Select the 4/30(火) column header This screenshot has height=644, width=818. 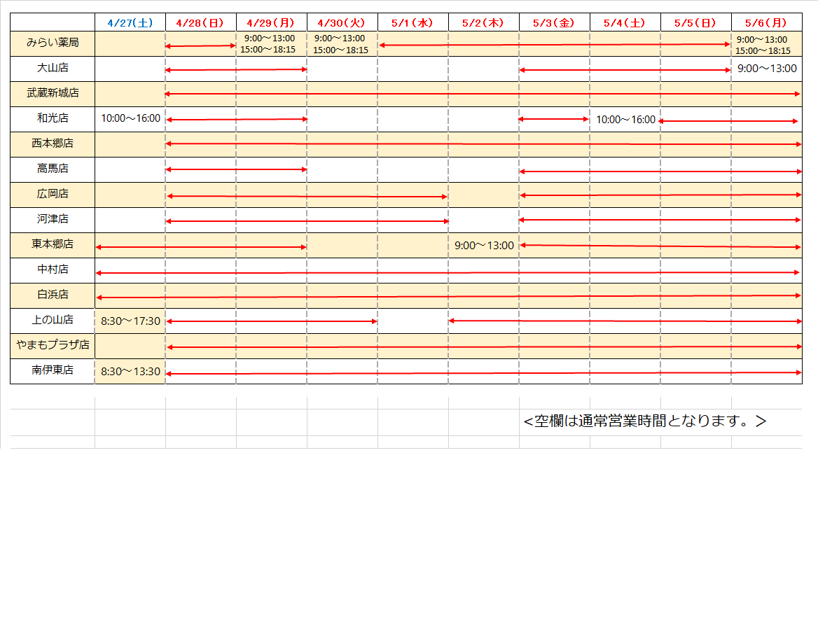pyautogui.click(x=342, y=22)
